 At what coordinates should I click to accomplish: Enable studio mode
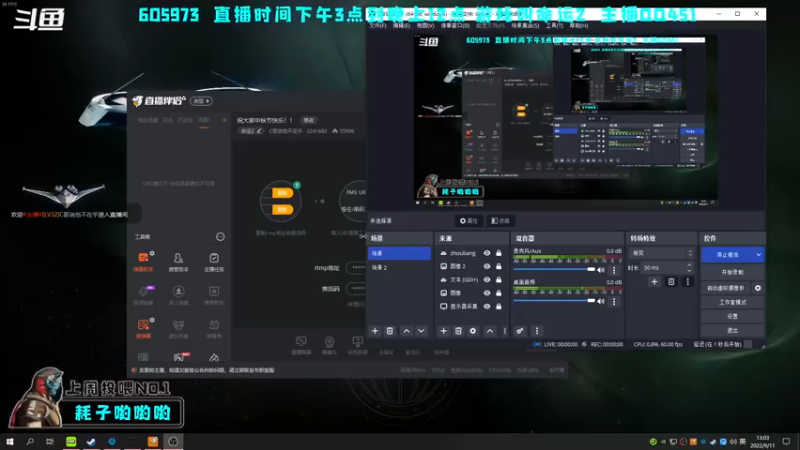[x=732, y=303]
